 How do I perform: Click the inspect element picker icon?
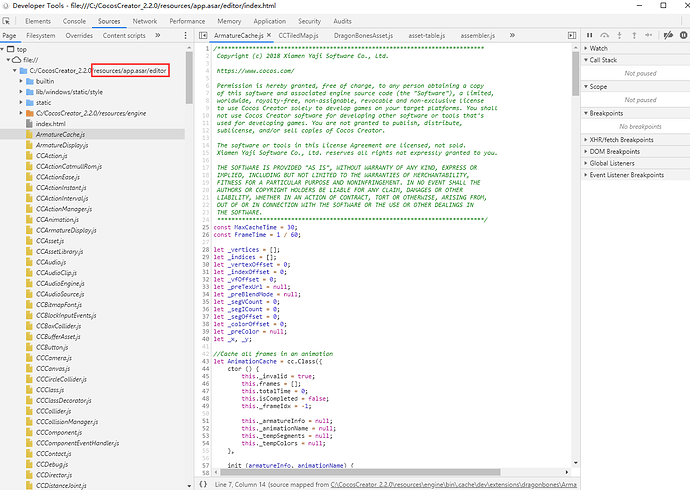coord(7,20)
